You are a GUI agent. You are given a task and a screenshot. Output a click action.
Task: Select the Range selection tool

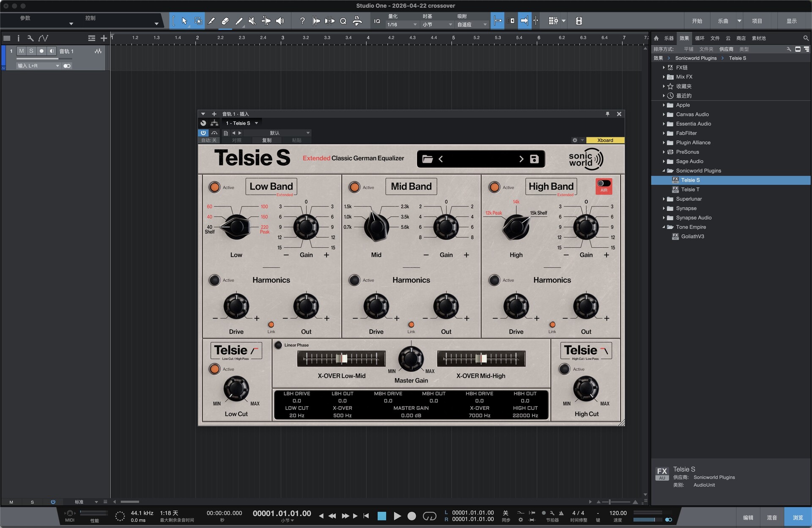click(198, 21)
